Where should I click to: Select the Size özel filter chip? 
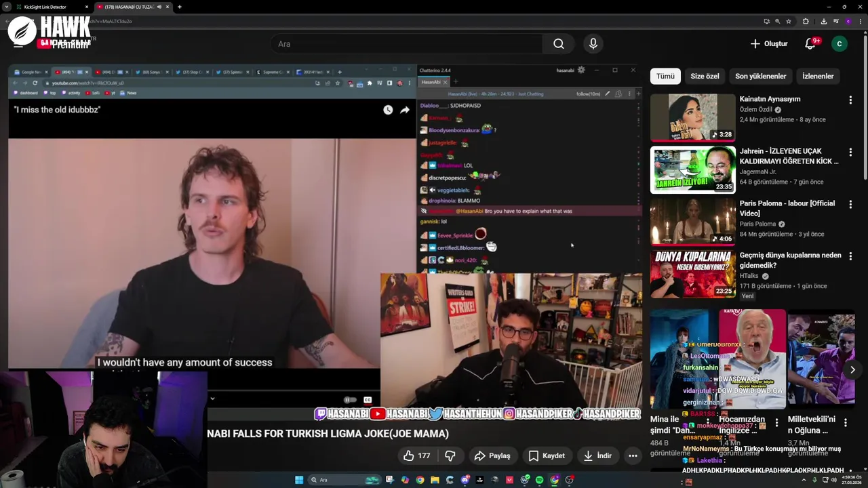click(x=705, y=76)
